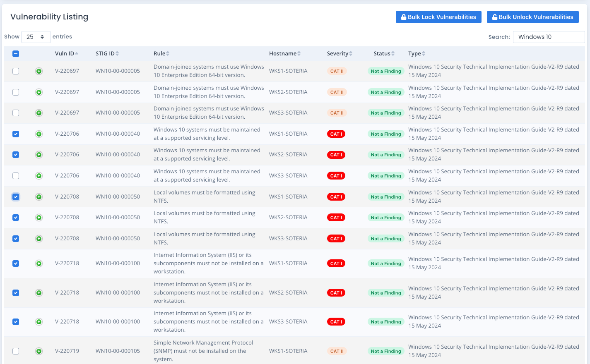Screen dimensions: 590x364
Task: Toggle the select-all checkbox in table header
Action: 16,54
